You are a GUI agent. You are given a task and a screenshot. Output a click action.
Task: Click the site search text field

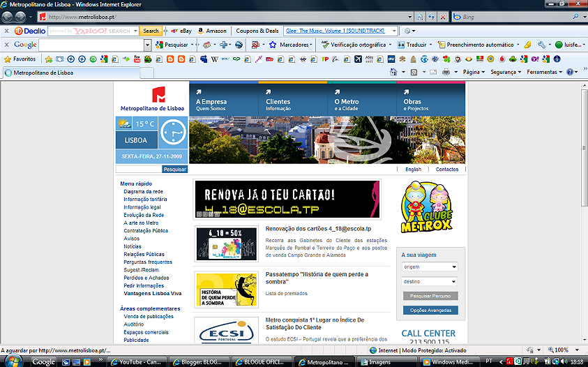pyautogui.click(x=139, y=170)
